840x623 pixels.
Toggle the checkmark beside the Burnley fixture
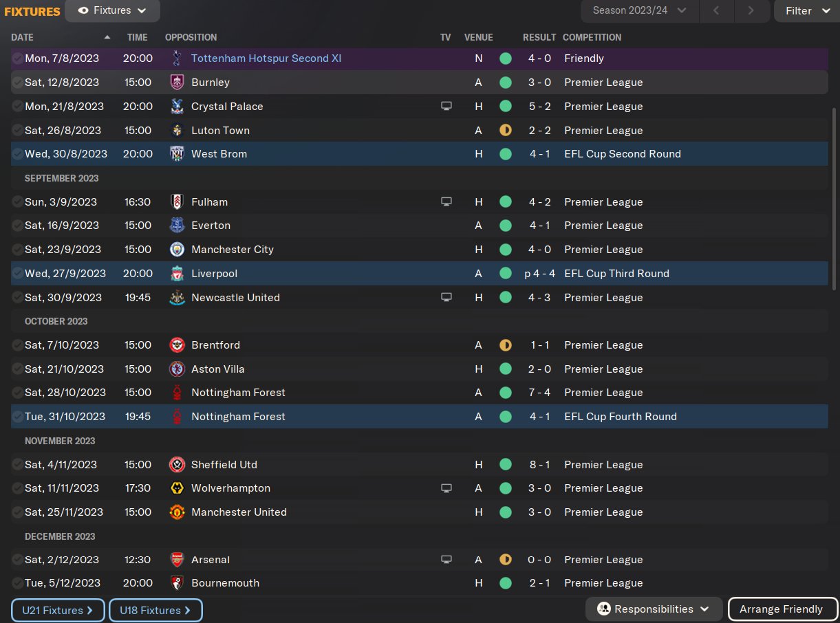tap(17, 83)
